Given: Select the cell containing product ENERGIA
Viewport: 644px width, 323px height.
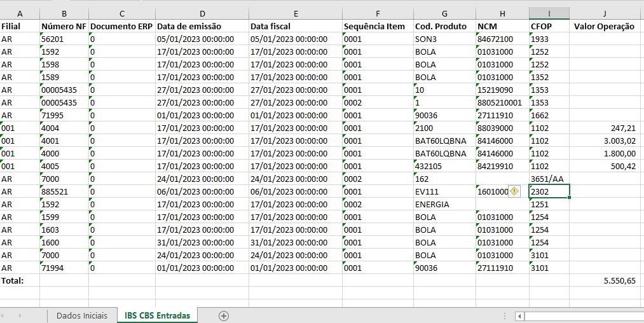Looking at the screenshot, I should click(x=444, y=204).
